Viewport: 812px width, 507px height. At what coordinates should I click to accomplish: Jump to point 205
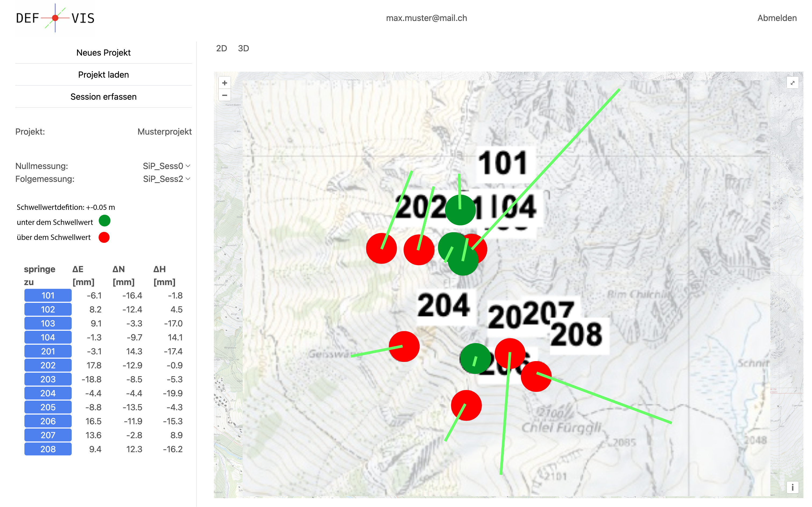coord(48,407)
